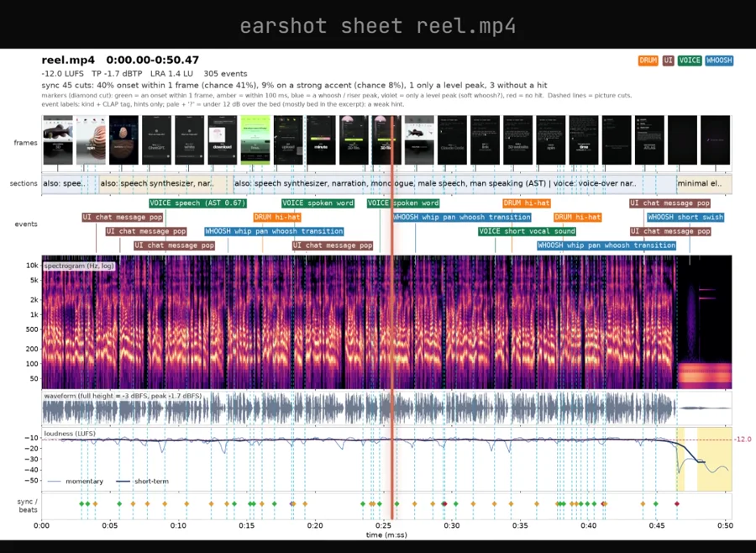
Task: Open the bright green 'free.' frame thumbnail
Action: coord(255,140)
